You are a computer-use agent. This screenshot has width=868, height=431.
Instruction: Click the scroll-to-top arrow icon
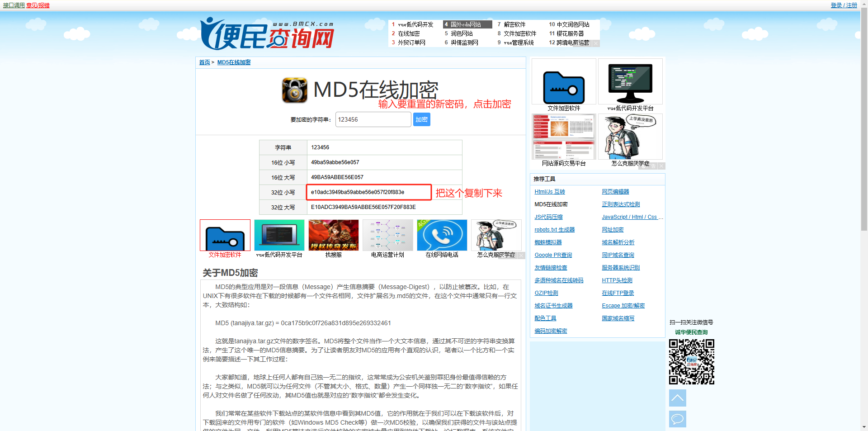[677, 398]
